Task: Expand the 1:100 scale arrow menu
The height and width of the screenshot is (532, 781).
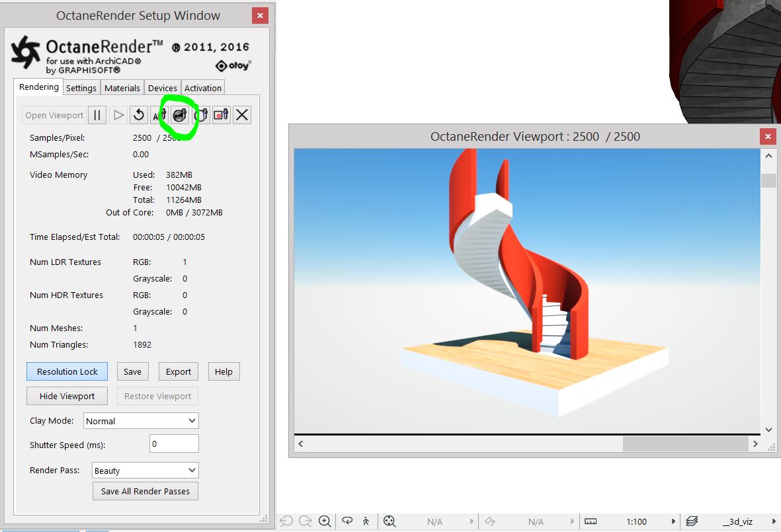Action: point(673,521)
